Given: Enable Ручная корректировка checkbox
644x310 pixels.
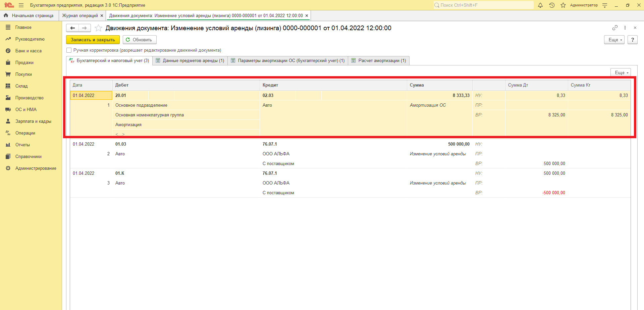Looking at the screenshot, I should [x=69, y=50].
